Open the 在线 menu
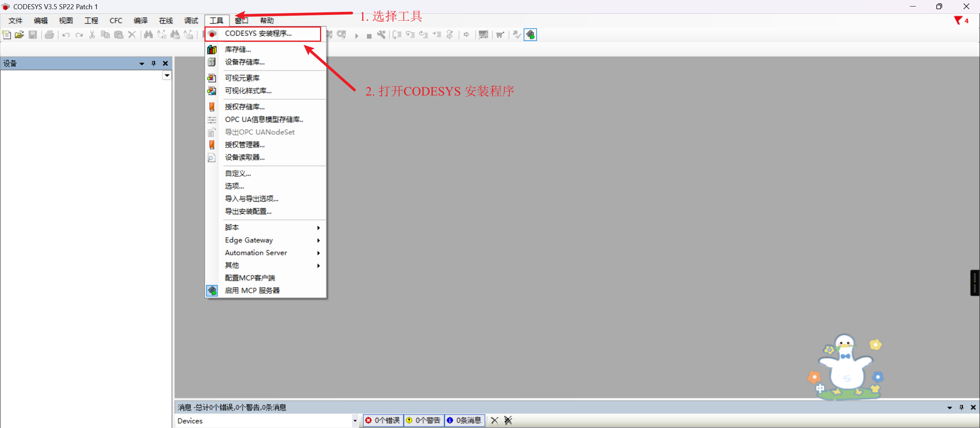Image resolution: width=980 pixels, height=428 pixels. 166,21
